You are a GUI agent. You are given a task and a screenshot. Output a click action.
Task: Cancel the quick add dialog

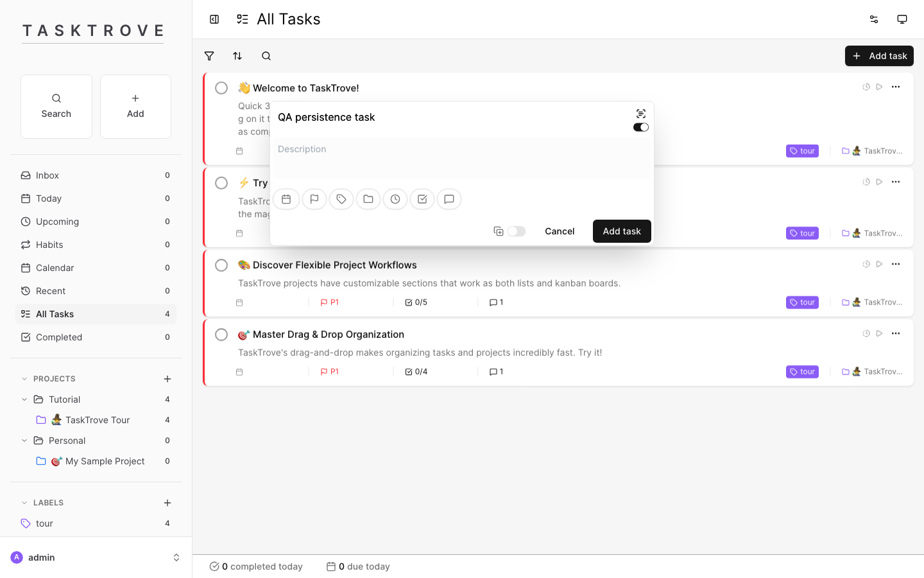560,231
